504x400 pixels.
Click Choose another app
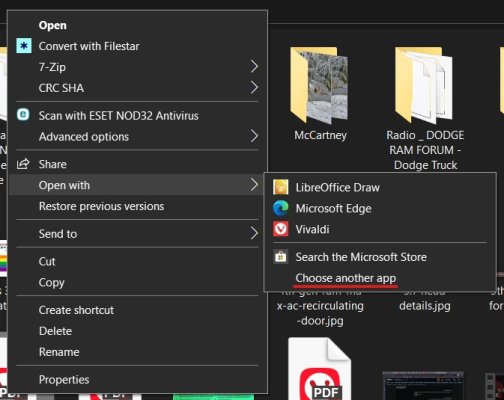pyautogui.click(x=380, y=278)
